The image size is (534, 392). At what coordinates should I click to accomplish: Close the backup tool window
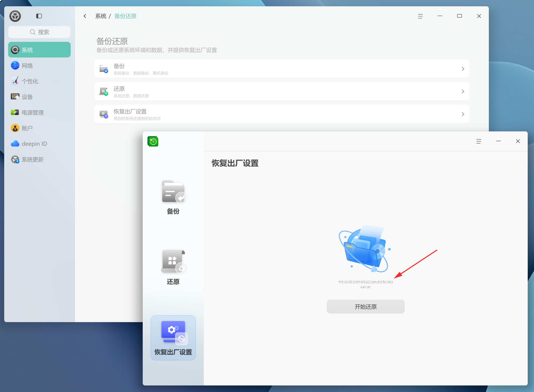coord(518,141)
